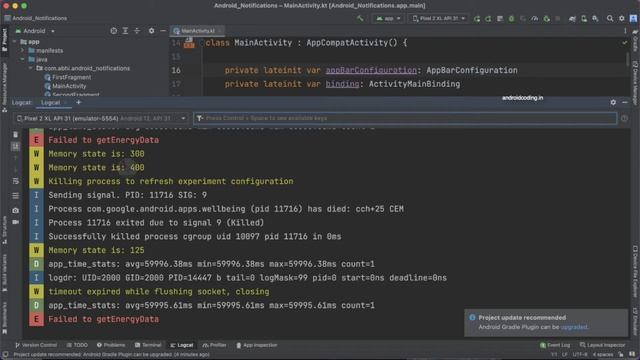Click the Logcat configure formatting icon
The image size is (640, 360).
[16, 196]
